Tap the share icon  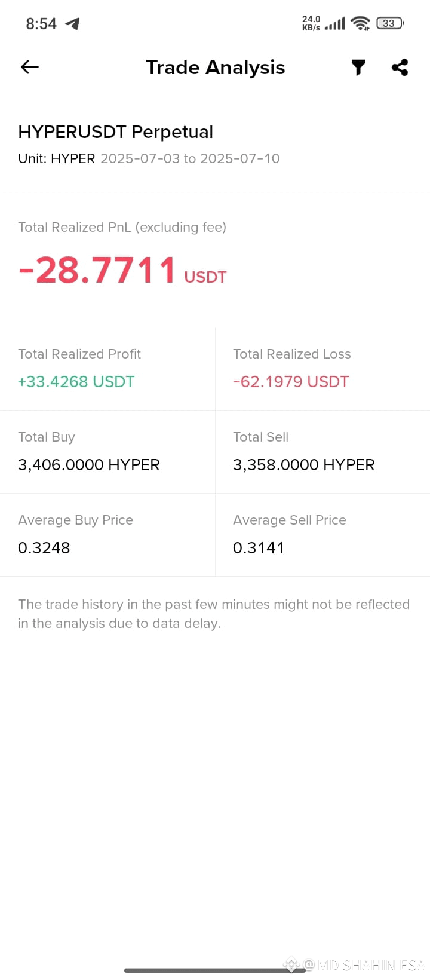(400, 67)
